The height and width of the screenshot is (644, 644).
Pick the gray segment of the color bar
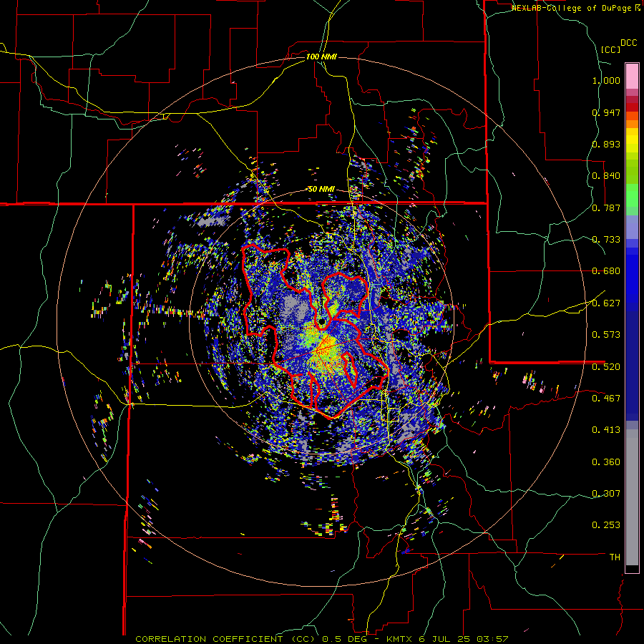(632, 497)
